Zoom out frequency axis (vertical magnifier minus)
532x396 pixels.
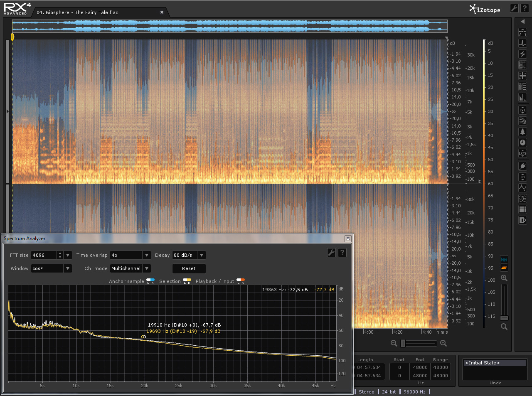point(504,327)
